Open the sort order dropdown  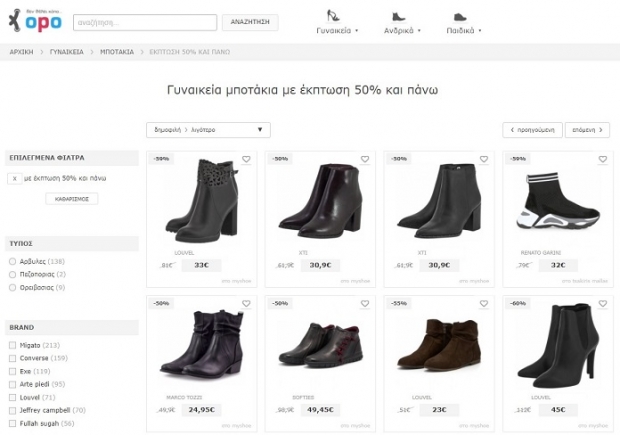[x=208, y=130]
